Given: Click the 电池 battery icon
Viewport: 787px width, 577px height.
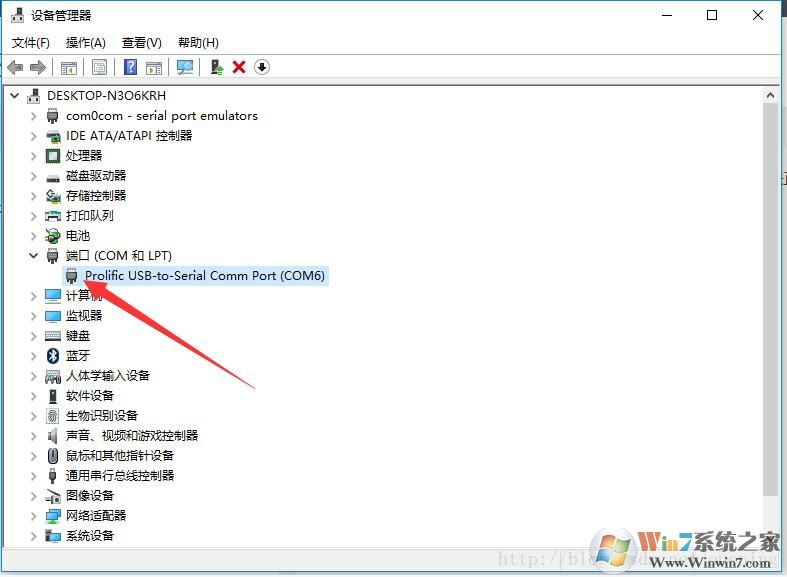Looking at the screenshot, I should 53,235.
